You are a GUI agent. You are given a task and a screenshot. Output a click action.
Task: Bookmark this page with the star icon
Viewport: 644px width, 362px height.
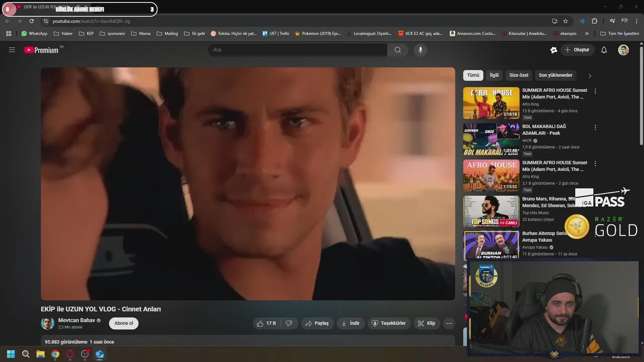pos(566,21)
